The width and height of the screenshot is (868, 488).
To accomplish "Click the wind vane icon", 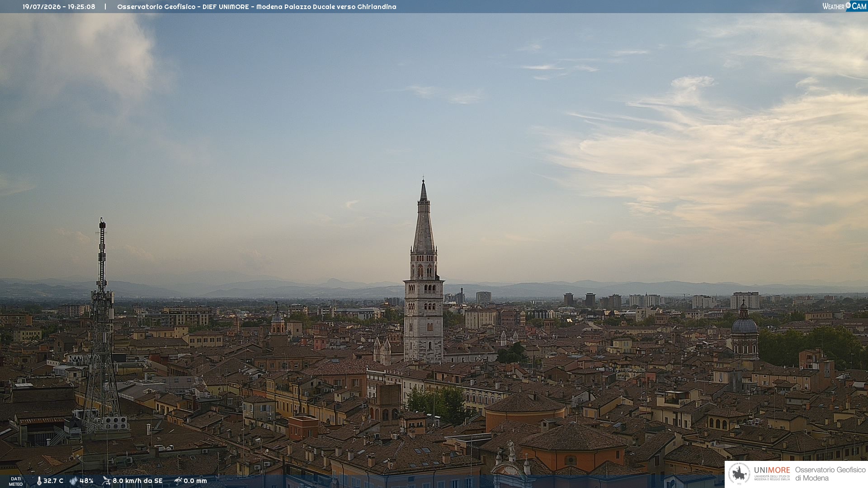I will point(107,481).
